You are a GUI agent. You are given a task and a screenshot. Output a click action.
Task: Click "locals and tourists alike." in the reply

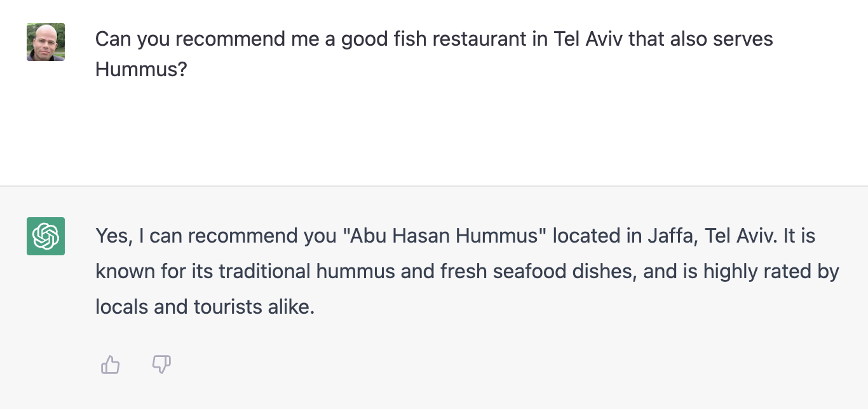point(205,307)
